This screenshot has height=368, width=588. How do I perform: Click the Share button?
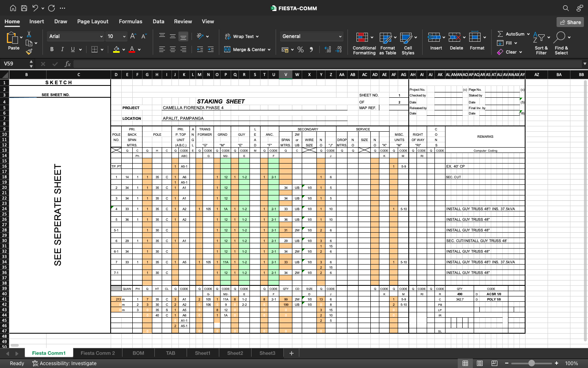pos(570,22)
